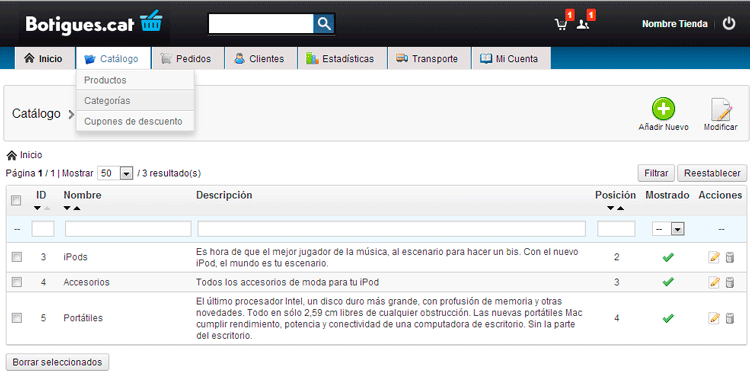Edit the Portátiles category pencil icon

(714, 318)
